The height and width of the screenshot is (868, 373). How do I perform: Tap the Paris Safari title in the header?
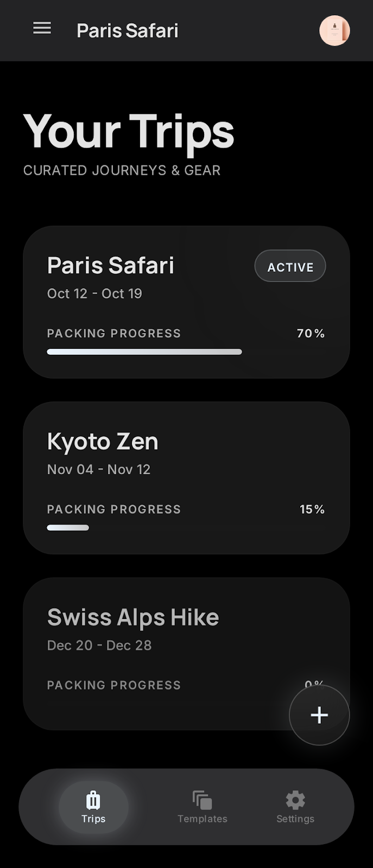(127, 30)
